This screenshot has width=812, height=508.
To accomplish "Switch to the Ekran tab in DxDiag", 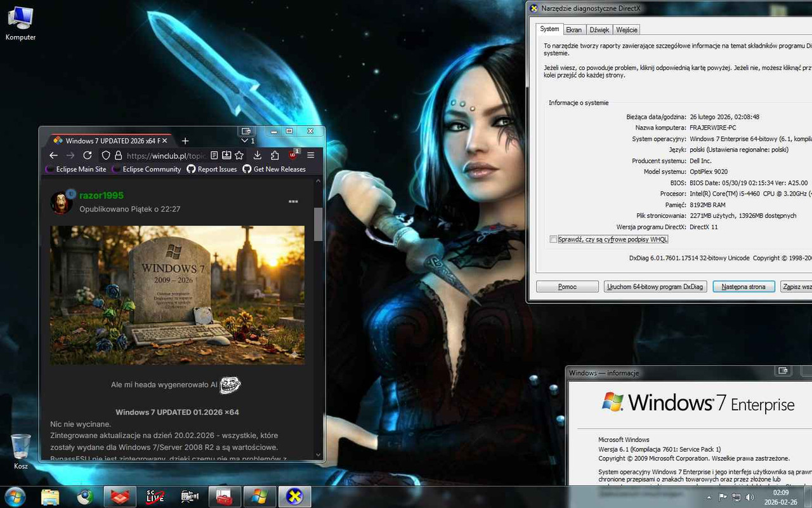I will coord(573,29).
